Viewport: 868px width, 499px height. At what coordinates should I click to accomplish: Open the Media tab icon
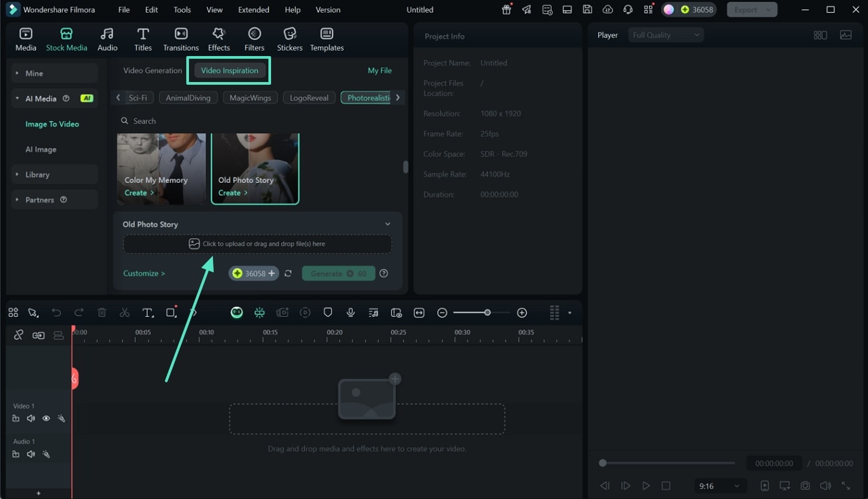click(25, 39)
